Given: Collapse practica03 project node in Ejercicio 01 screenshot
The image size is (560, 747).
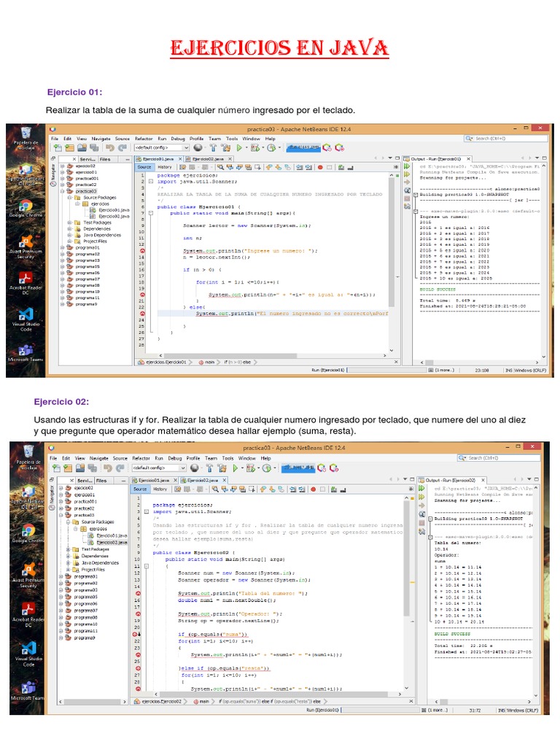Looking at the screenshot, I should (62, 191).
